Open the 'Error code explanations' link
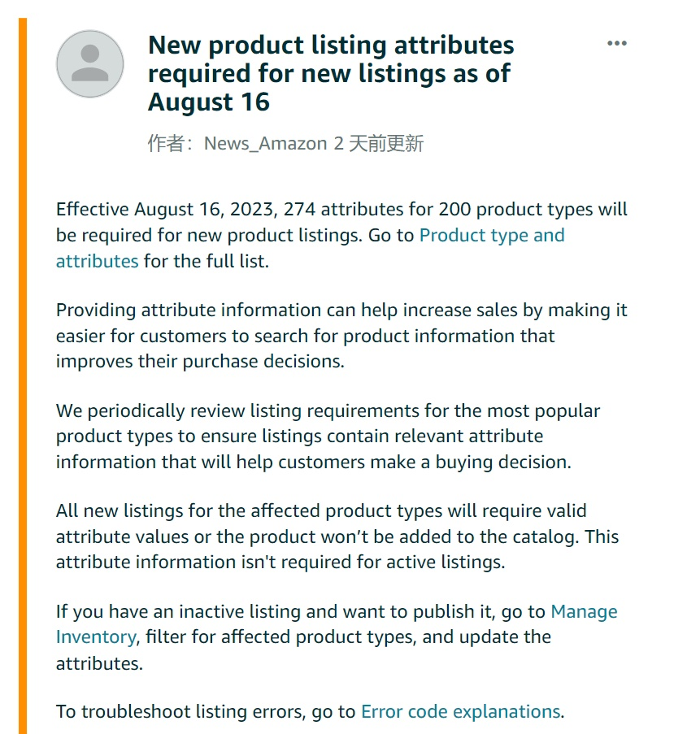The height and width of the screenshot is (734, 700). tap(461, 711)
